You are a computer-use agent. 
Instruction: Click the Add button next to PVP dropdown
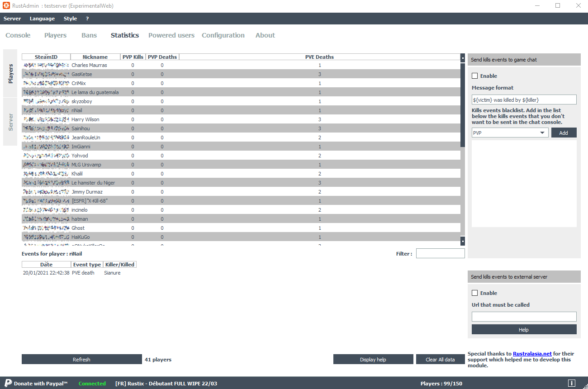pos(564,133)
